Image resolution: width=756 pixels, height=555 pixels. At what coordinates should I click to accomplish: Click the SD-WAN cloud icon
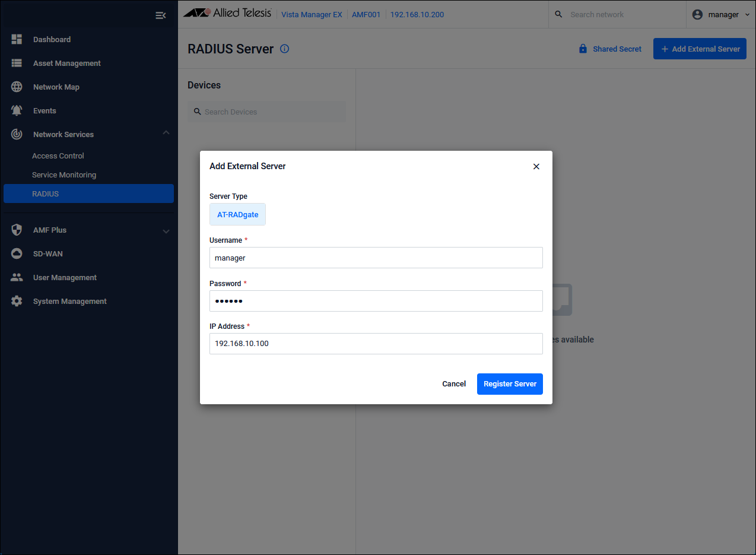pos(17,253)
